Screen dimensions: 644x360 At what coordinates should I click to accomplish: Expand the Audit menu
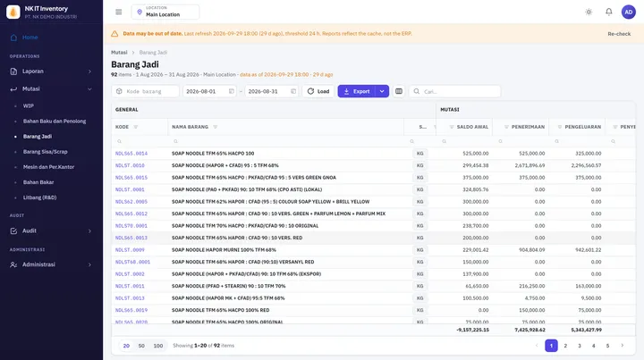51,230
